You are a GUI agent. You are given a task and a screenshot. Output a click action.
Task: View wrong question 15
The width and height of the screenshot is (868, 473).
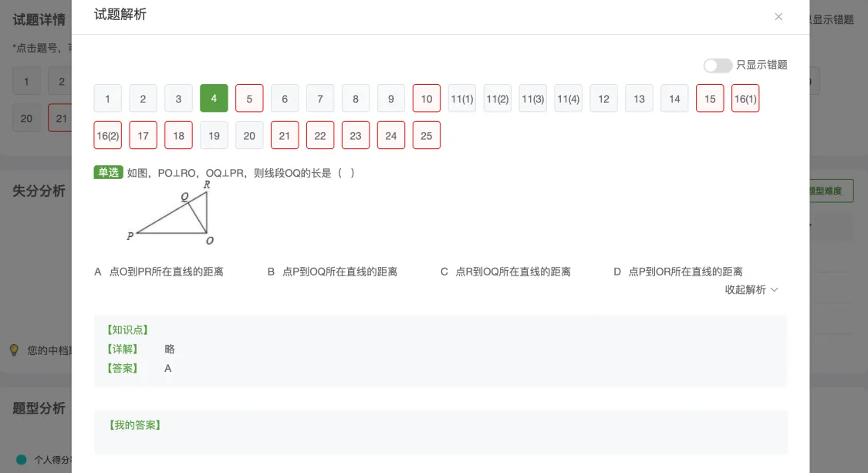710,99
